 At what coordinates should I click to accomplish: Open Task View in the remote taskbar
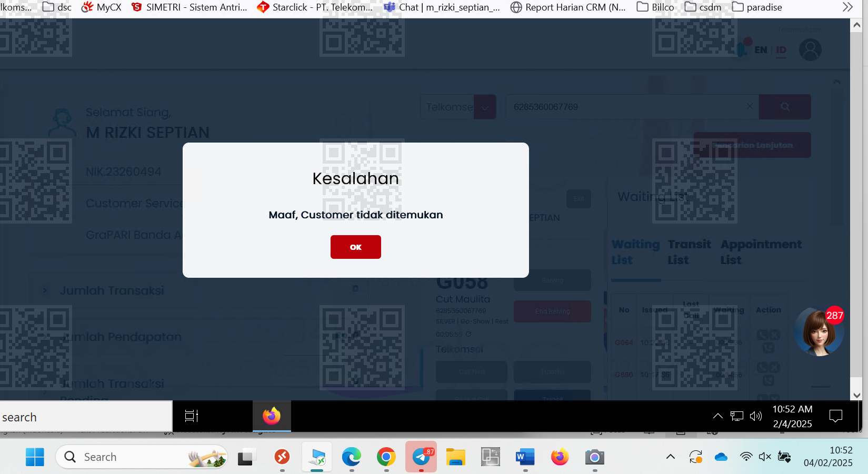tap(192, 416)
